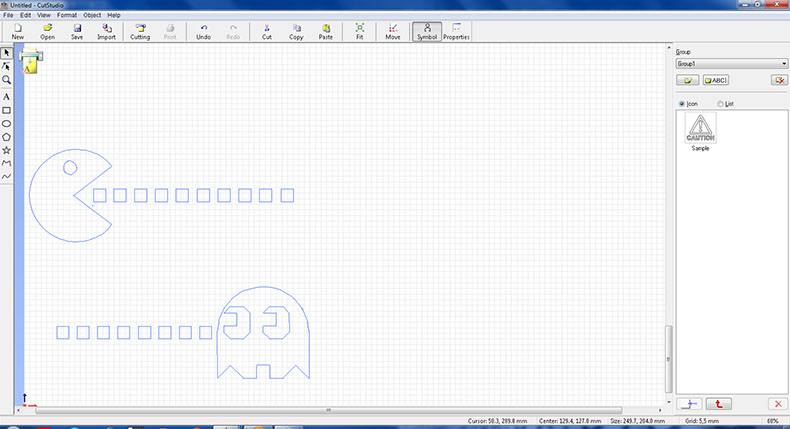Undo the last action
This screenshot has height=429, width=790.
204,31
